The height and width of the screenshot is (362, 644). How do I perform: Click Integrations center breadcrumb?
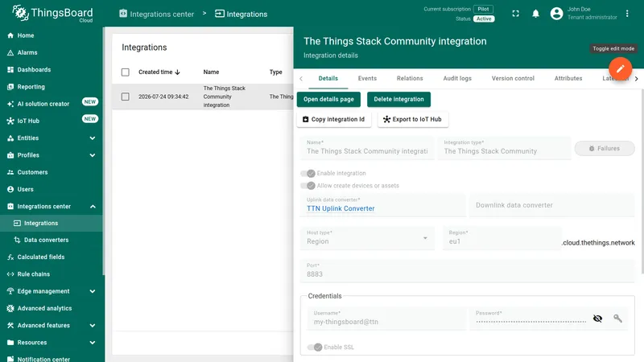tap(156, 14)
